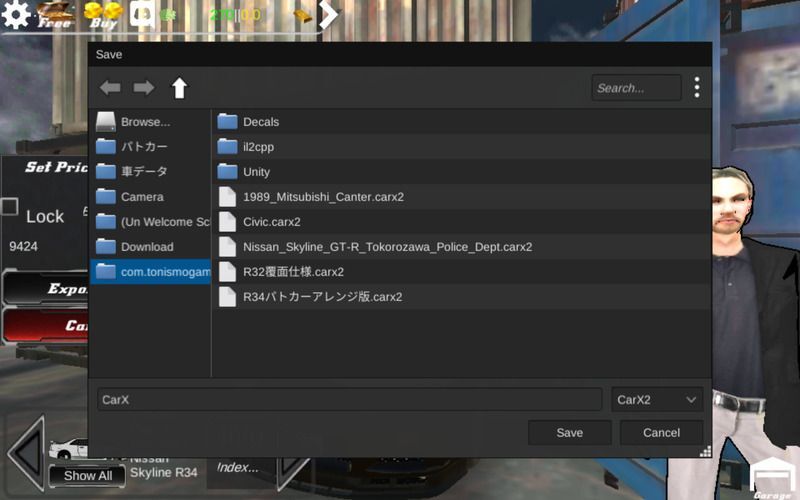Open the settings gear icon
800x500 pixels.
pos(15,15)
